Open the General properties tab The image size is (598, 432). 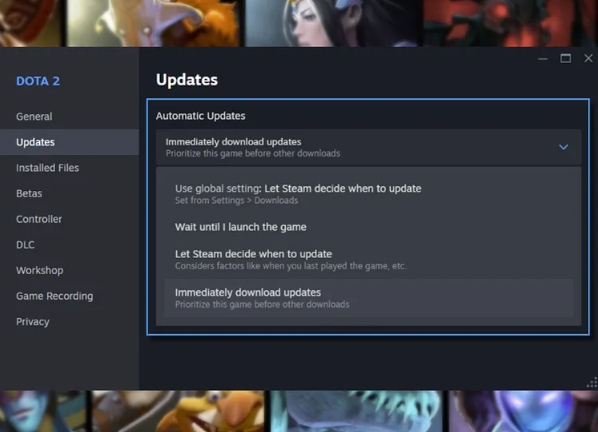[34, 117]
